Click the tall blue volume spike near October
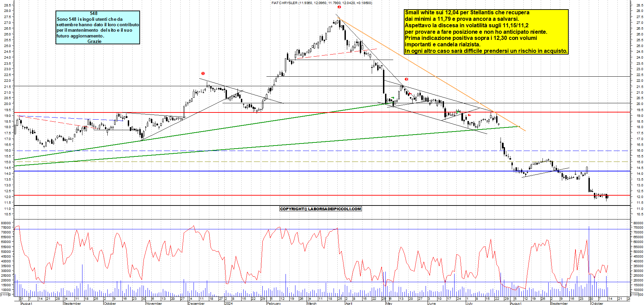 [589, 261]
